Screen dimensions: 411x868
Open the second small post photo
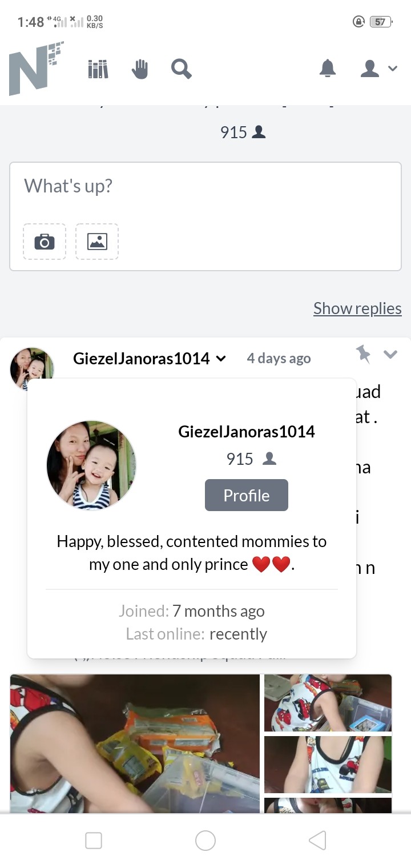click(328, 764)
